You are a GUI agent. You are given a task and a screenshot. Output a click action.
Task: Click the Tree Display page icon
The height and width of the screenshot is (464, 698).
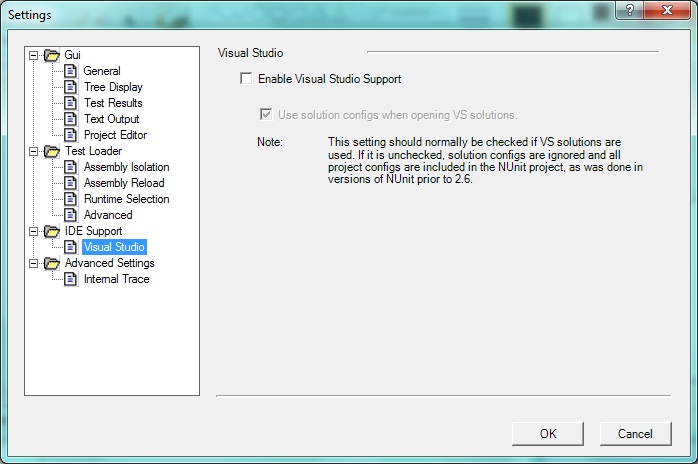71,87
